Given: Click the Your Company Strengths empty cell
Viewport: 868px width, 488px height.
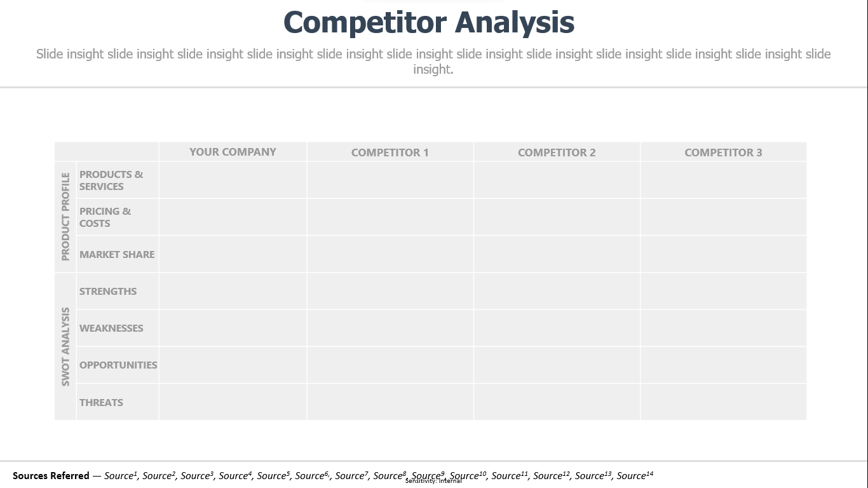Looking at the screenshot, I should click(233, 291).
